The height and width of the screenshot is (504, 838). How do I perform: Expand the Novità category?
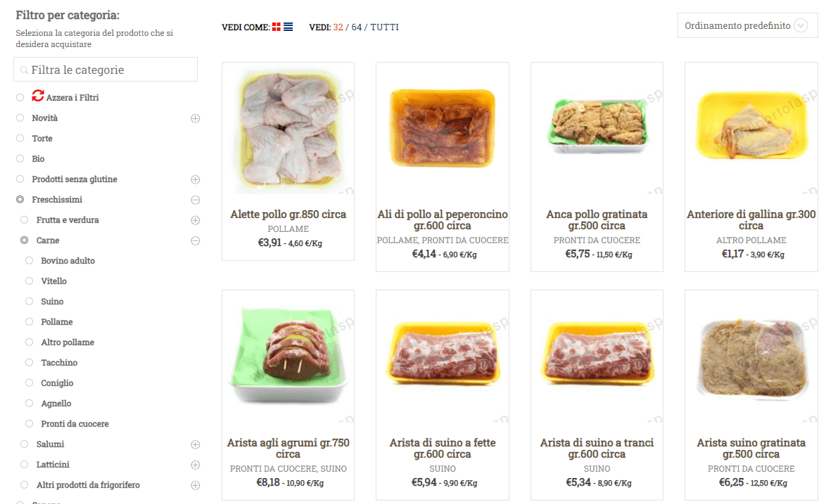(196, 118)
